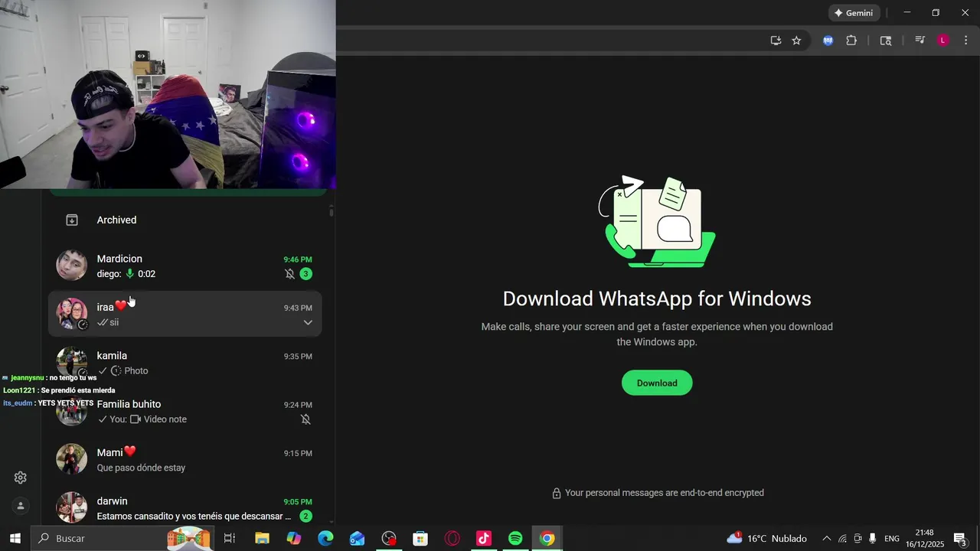This screenshot has height=551, width=980.
Task: Open the Mami chat
Action: [185, 459]
